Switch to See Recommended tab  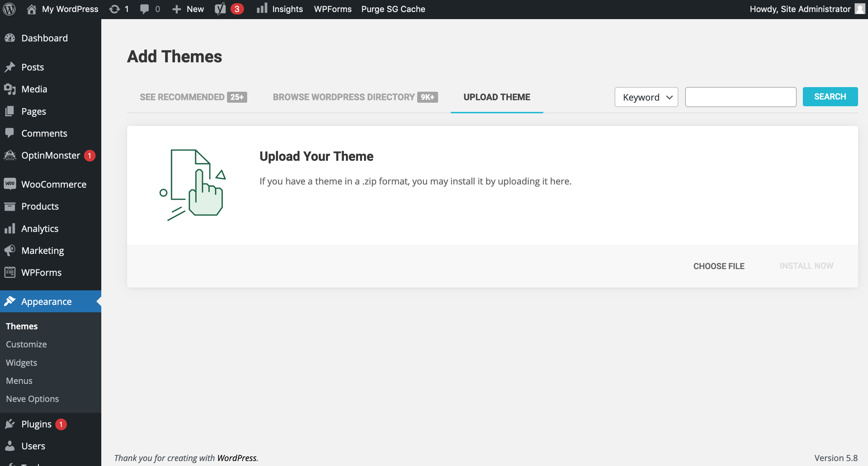(x=193, y=97)
